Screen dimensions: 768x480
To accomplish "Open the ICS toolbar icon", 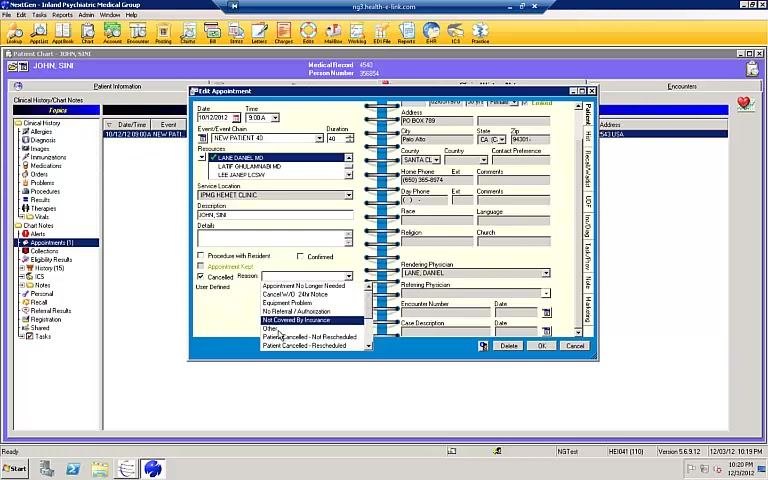I will coord(456,33).
